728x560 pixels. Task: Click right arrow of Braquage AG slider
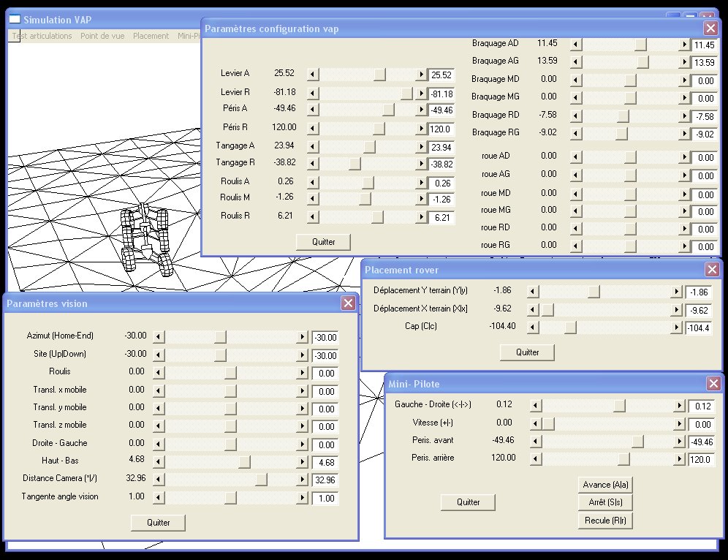682,63
